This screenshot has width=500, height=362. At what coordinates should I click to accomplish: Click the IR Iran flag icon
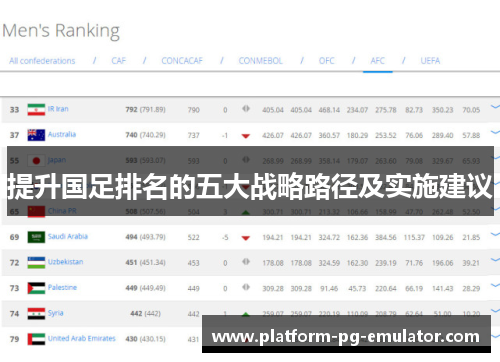[36, 110]
